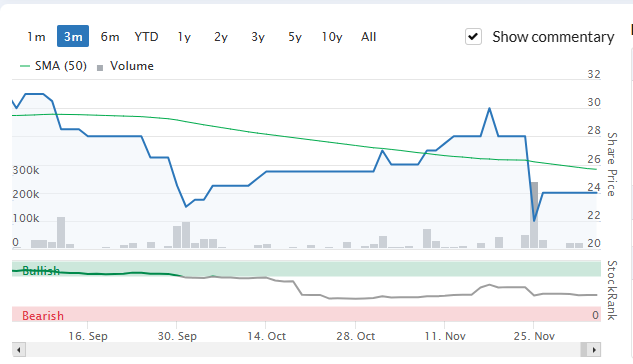This screenshot has height=364, width=633.
Task: Click the tallest grey volume bar
Action: tap(534, 215)
